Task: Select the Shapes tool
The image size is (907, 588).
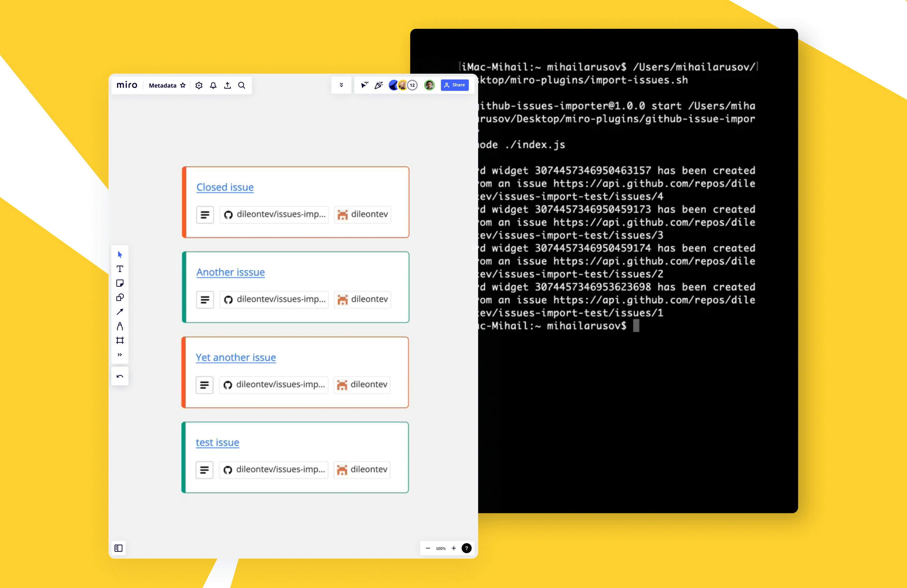Action: 120,297
